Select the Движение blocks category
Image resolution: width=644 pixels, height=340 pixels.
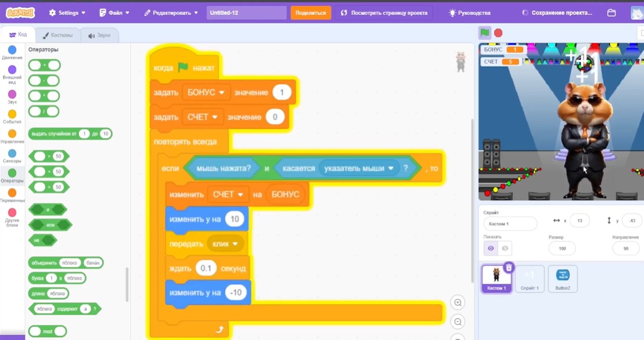click(12, 52)
